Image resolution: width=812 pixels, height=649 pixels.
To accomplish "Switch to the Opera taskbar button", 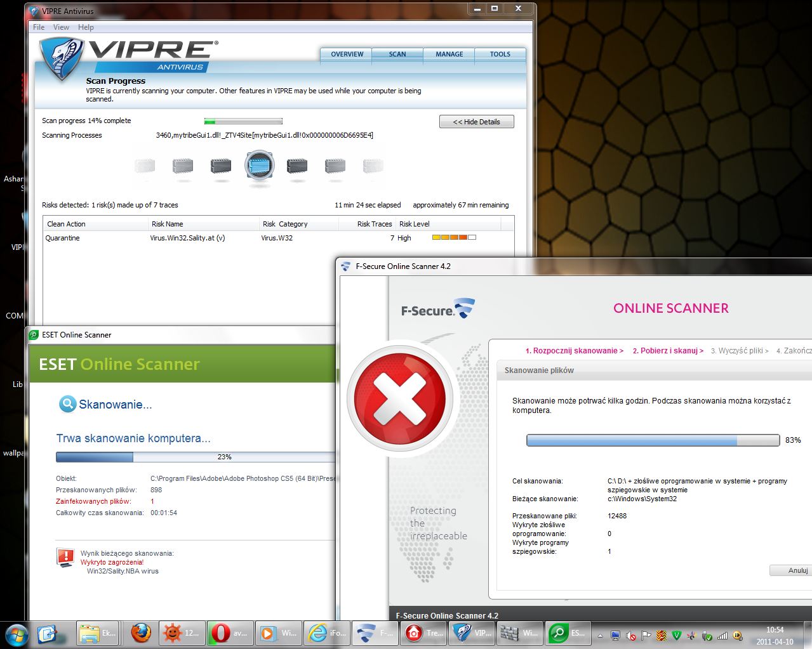I will 230,633.
